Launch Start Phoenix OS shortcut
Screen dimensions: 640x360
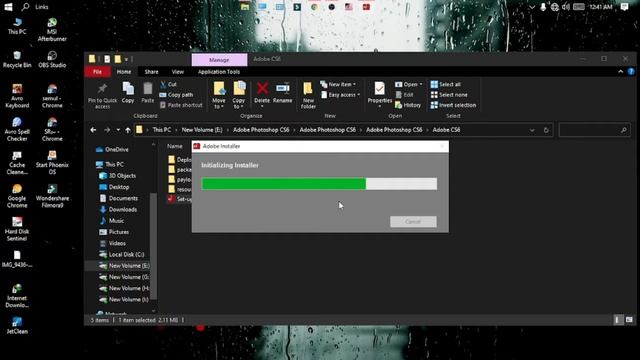(x=52, y=162)
